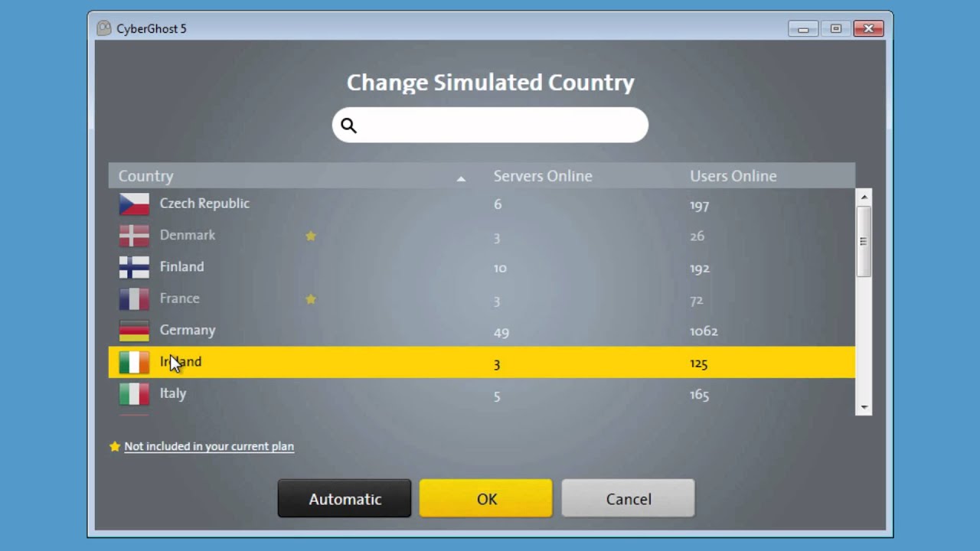
Task: Choose the Automatic button
Action: tap(345, 499)
